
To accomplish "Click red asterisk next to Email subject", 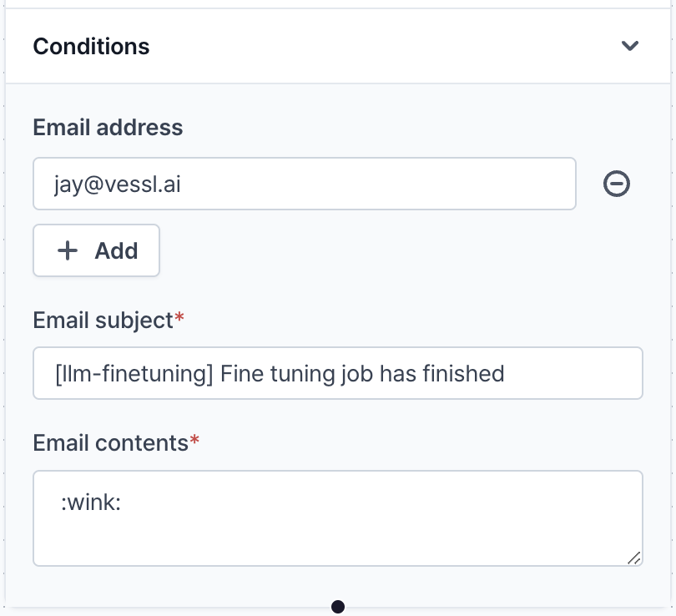I will click(x=178, y=318).
